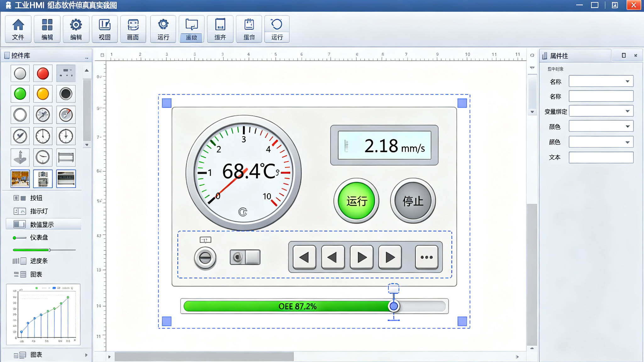Image resolution: width=644 pixels, height=362 pixels.
Task: Click the green 运行 button on canvas
Action: (x=356, y=201)
